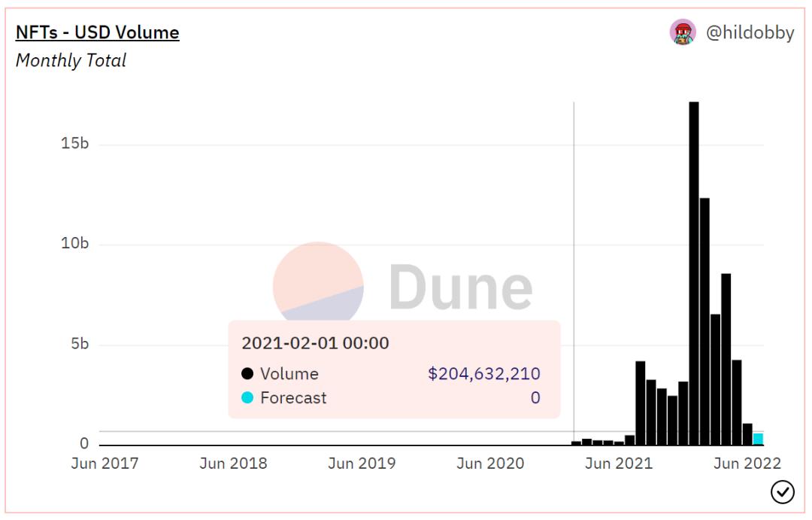Screen dimensions: 812x520
Task: Click the cyan forecast bar
Action: pyautogui.click(x=758, y=439)
